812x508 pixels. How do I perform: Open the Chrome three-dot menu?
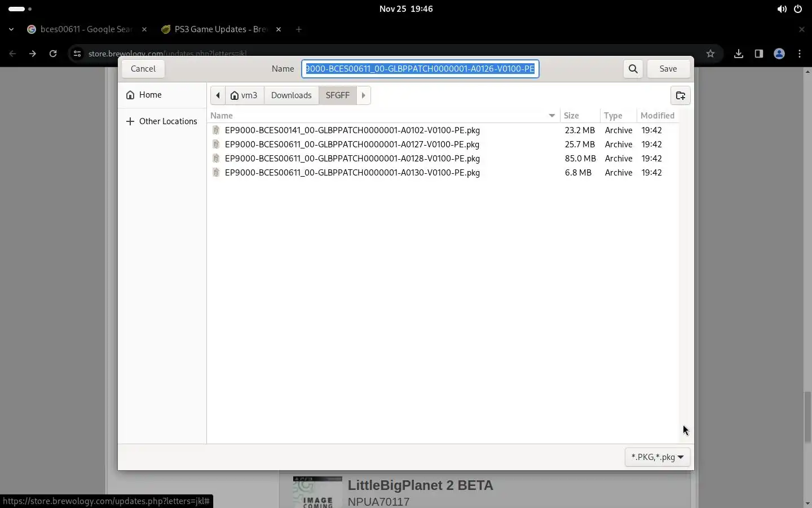(x=800, y=54)
